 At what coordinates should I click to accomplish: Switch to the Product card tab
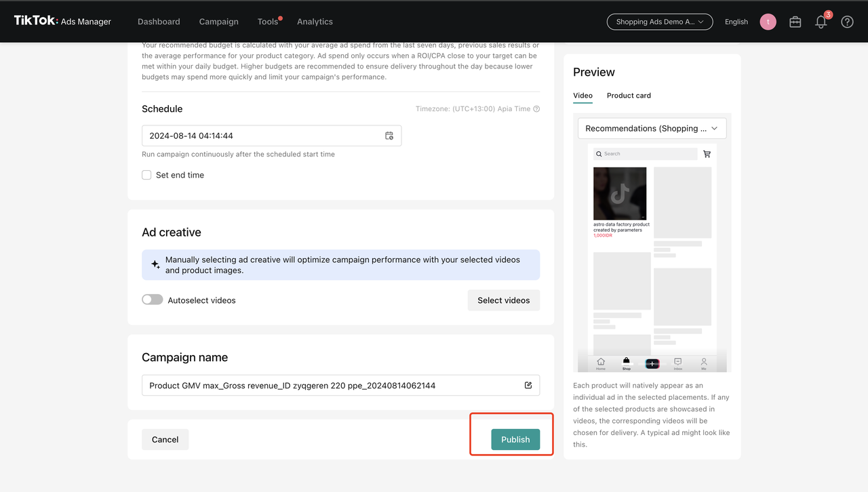point(629,96)
